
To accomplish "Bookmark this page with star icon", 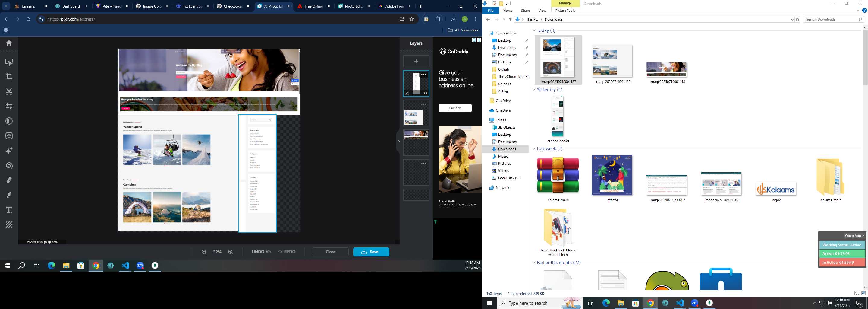I will click(x=411, y=19).
